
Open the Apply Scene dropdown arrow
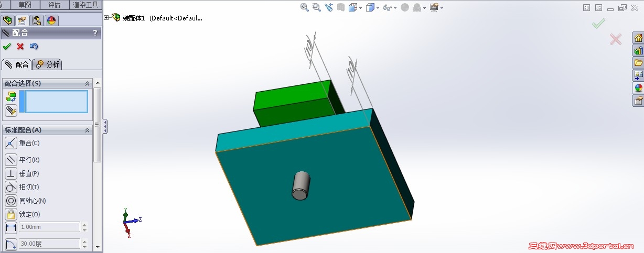click(425, 8)
